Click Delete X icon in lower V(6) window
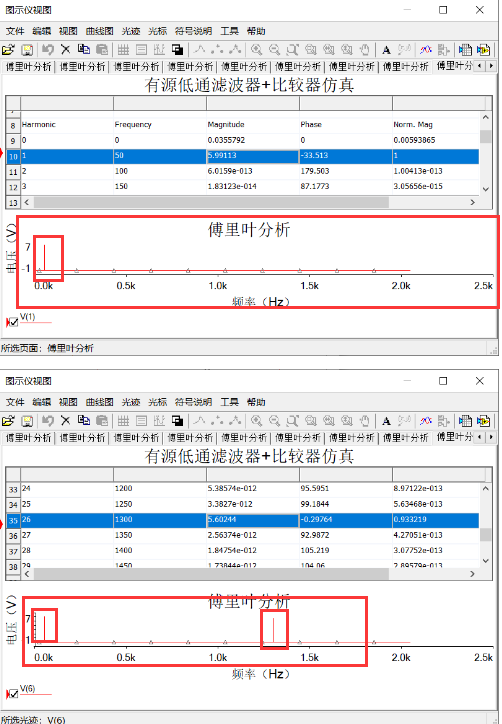 pos(66,421)
